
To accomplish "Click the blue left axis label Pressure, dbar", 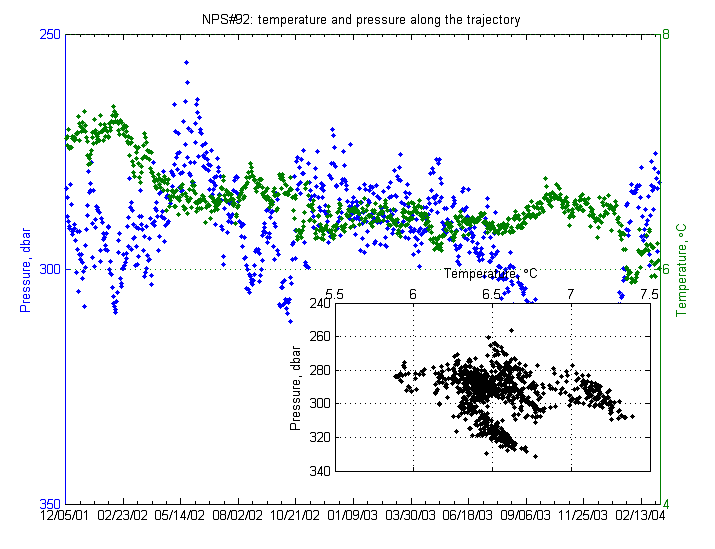I will 26,268.
